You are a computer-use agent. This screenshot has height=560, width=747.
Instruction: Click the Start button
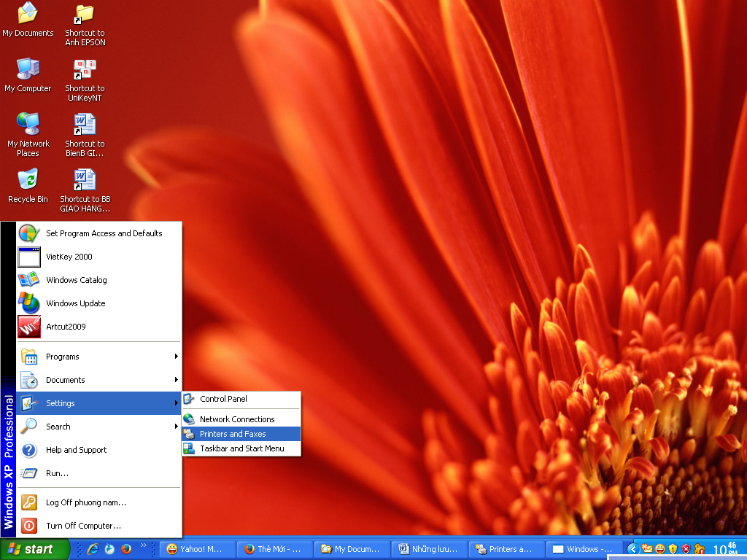coord(34,549)
